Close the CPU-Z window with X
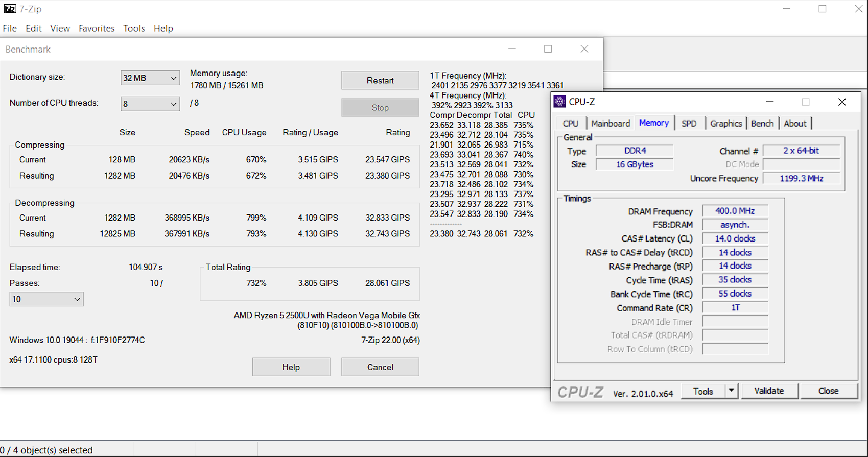 tap(842, 102)
